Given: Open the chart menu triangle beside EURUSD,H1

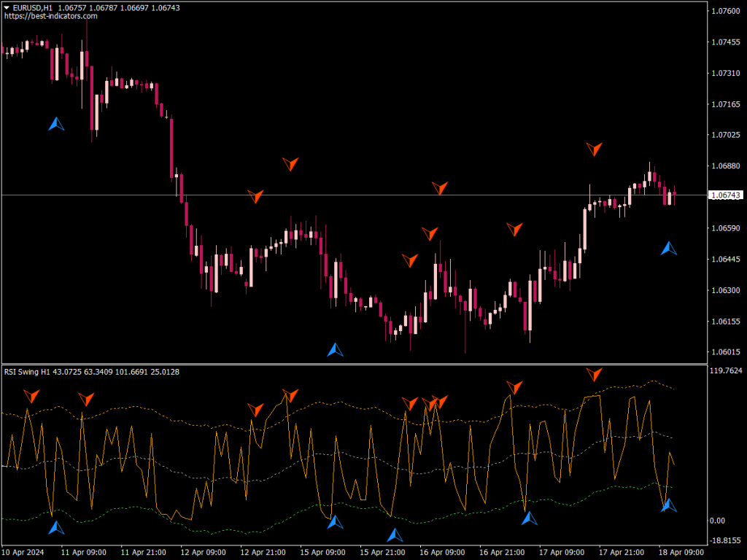Looking at the screenshot, I should pyautogui.click(x=7, y=7).
